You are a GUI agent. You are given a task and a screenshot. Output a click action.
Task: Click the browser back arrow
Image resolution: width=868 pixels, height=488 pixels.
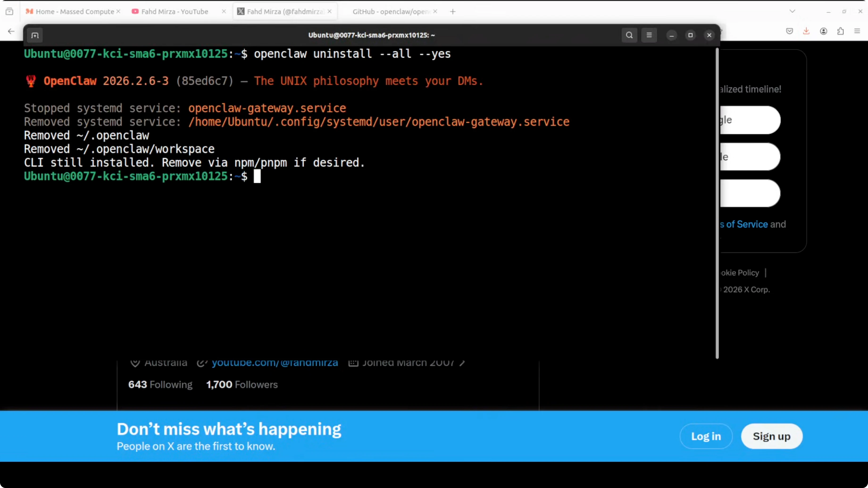click(11, 31)
